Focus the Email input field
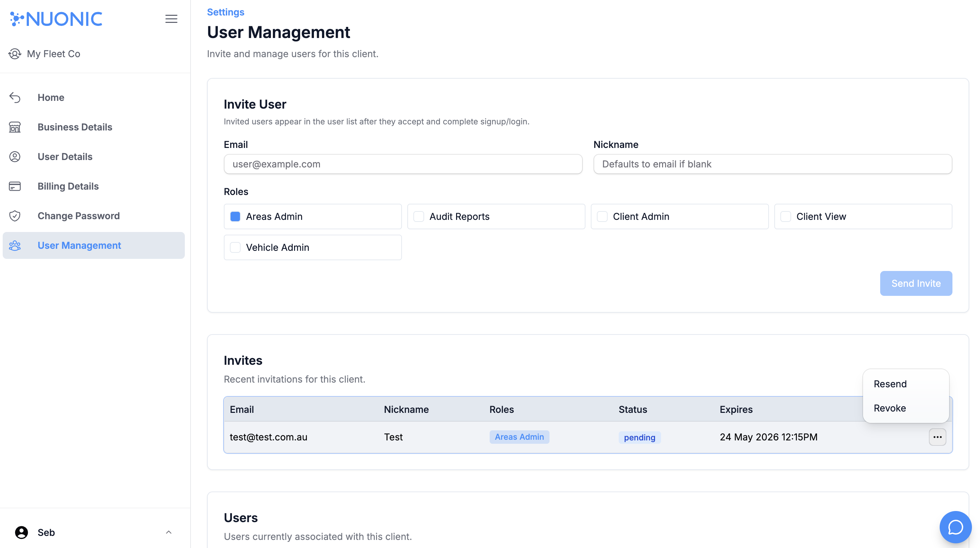The image size is (980, 548). click(403, 164)
